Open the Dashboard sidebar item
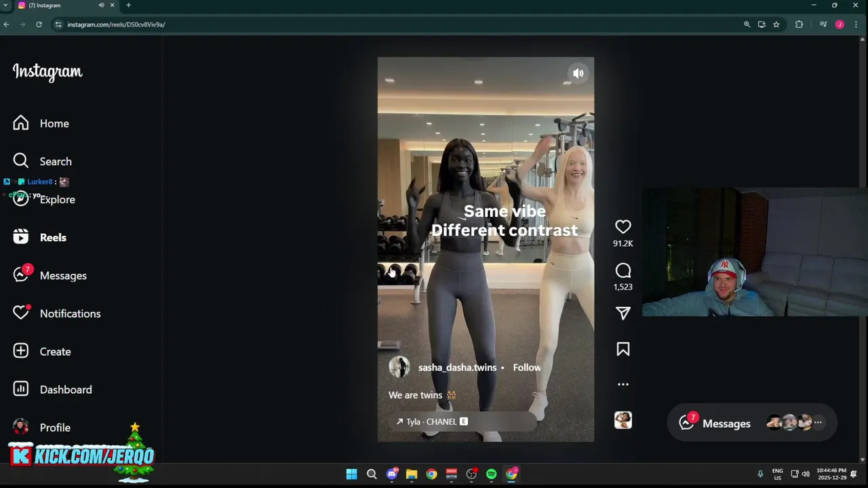The height and width of the screenshot is (488, 868). pos(52,389)
